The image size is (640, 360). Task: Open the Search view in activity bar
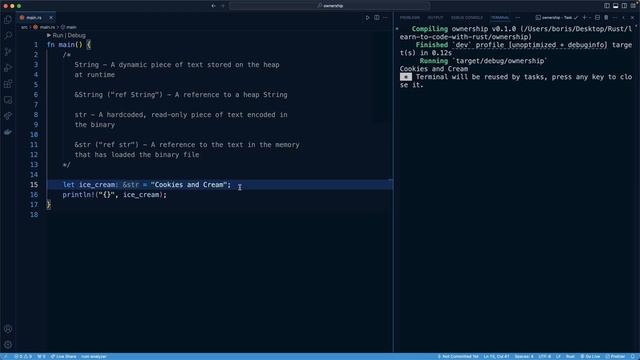(8, 36)
